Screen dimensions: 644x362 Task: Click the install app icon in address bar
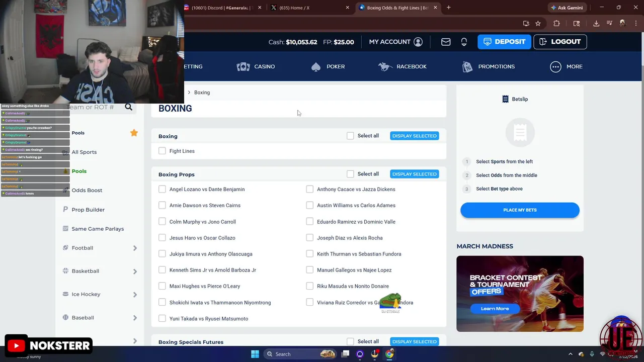[526, 23]
